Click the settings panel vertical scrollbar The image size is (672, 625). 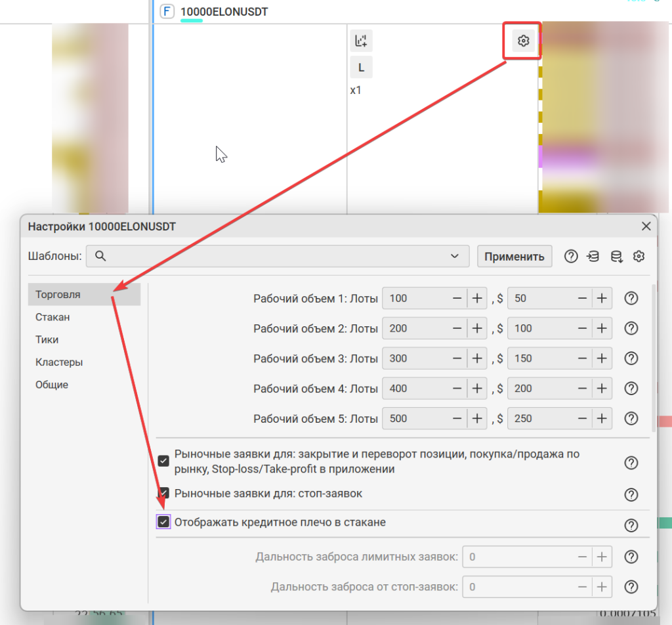point(653,358)
